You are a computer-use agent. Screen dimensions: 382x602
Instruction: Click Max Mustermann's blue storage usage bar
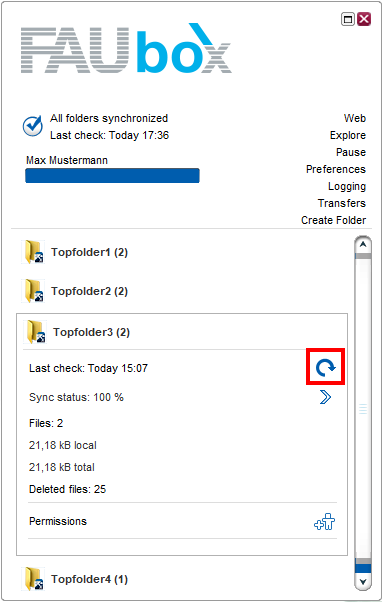(112, 175)
